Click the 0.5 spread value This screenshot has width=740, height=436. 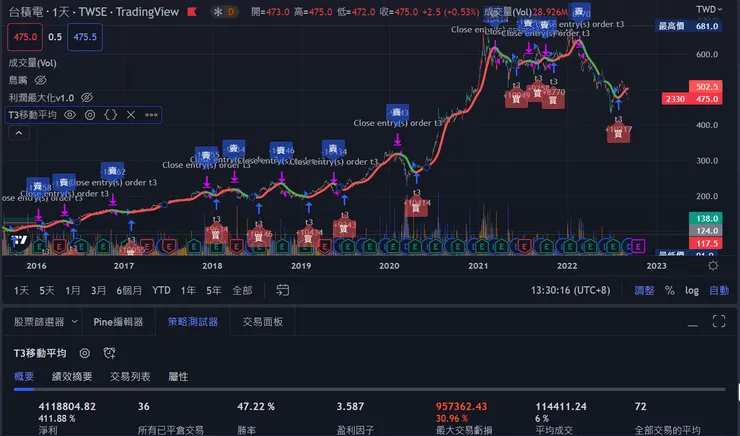[55, 37]
